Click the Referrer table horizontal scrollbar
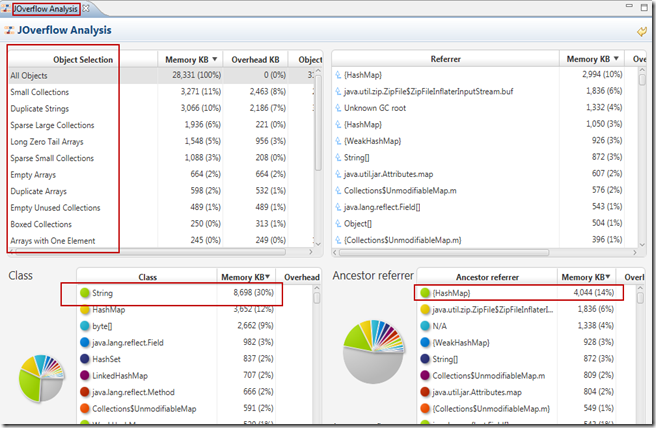Screen dimensions: 656x428 444,253
